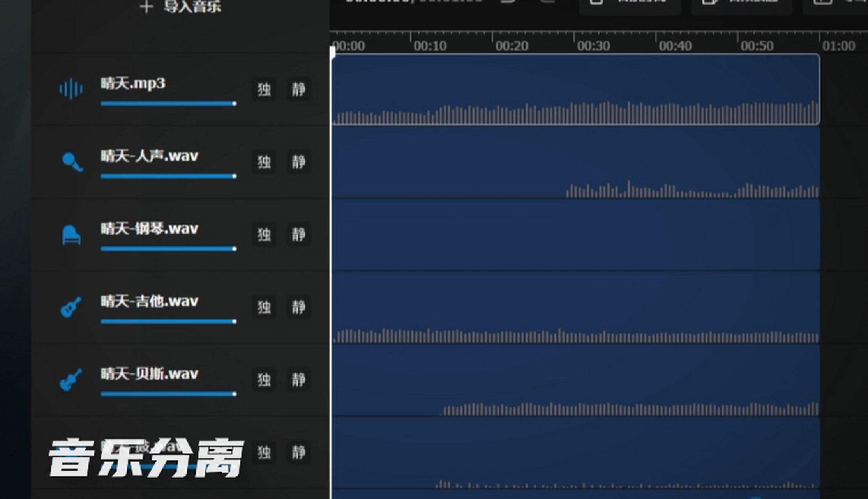The width and height of the screenshot is (868, 499).
Task: Jump to 01:00 on the time ruler
Action: (x=839, y=46)
